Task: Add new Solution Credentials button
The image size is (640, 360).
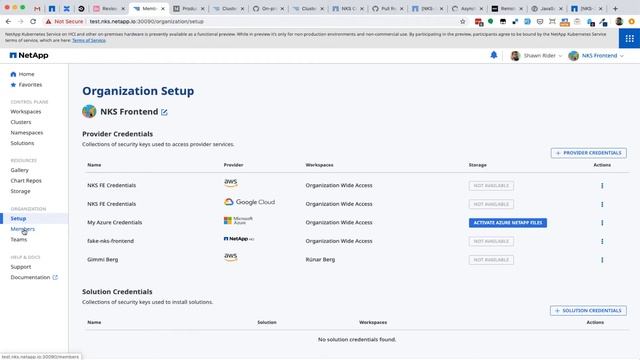Action: (588, 311)
